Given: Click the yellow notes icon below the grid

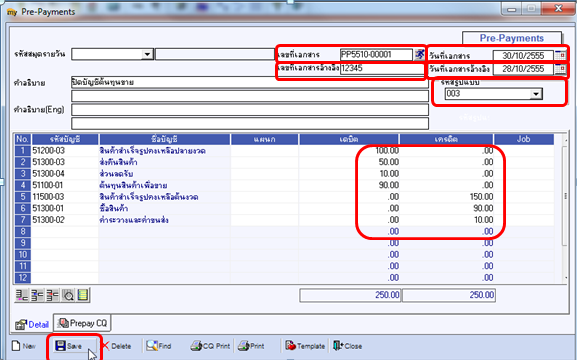Looking at the screenshot, I should [83, 295].
